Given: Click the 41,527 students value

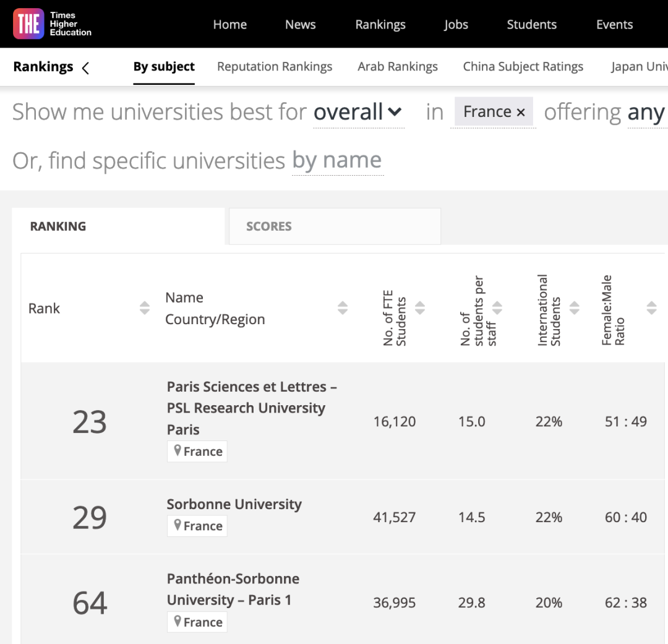Looking at the screenshot, I should 395,517.
